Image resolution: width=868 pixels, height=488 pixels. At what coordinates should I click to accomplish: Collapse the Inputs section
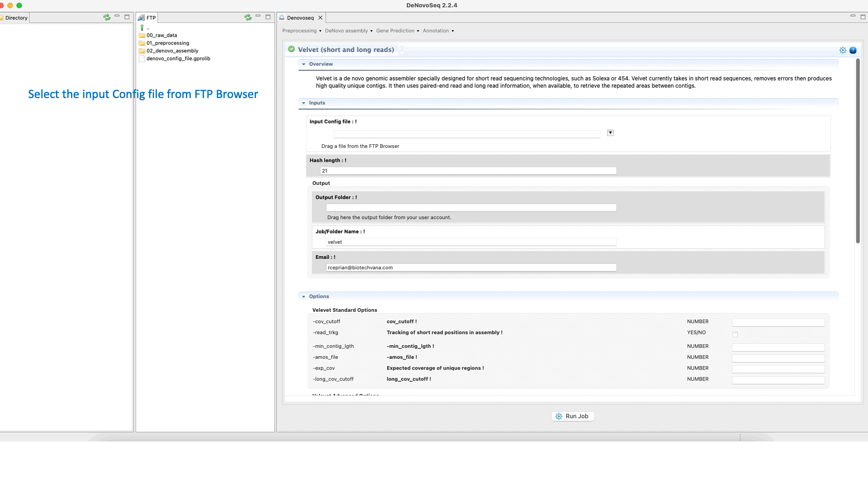click(304, 103)
